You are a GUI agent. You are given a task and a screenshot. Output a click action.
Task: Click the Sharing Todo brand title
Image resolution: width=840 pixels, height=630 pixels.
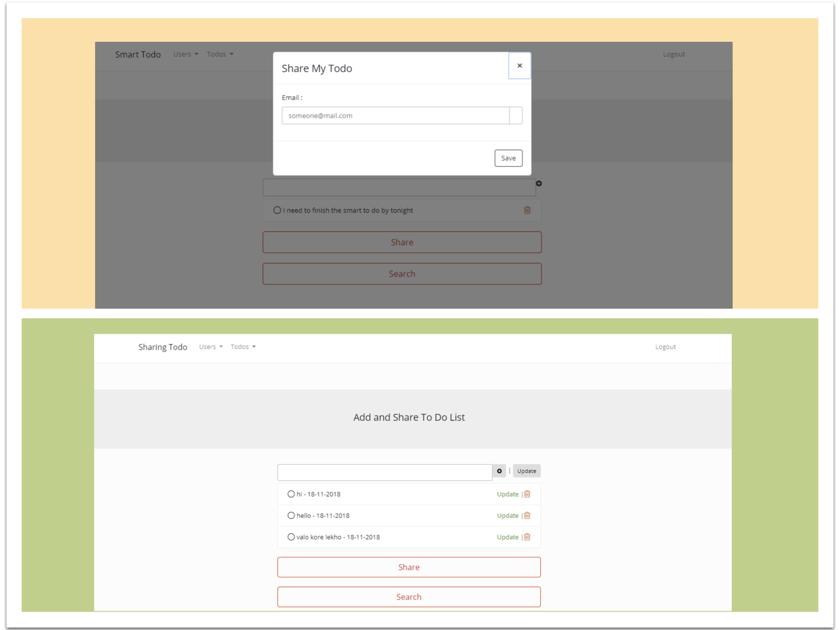click(162, 347)
